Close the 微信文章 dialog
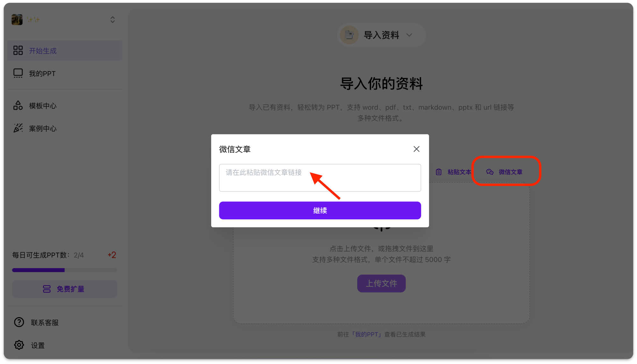The height and width of the screenshot is (364, 637). tap(416, 149)
